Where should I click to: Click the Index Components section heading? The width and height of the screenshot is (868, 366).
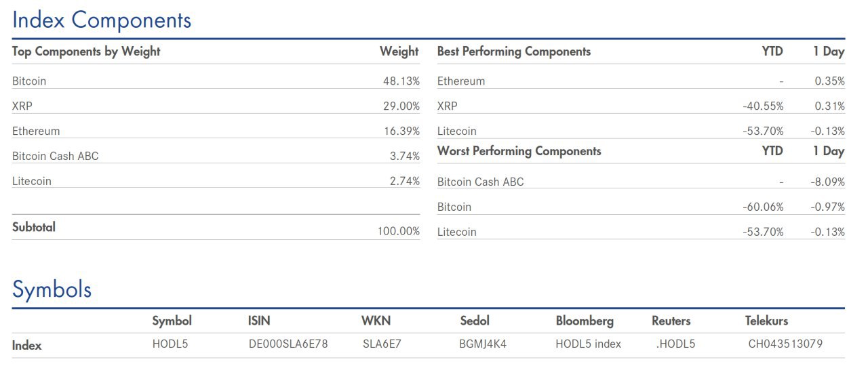click(102, 20)
